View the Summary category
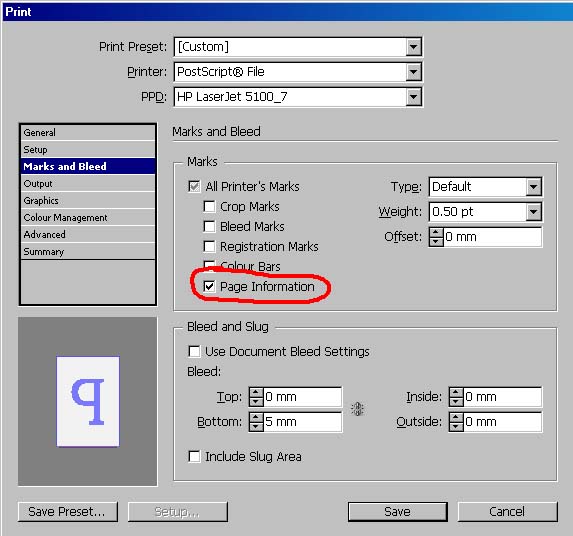This screenshot has width=573, height=536. tap(88, 251)
